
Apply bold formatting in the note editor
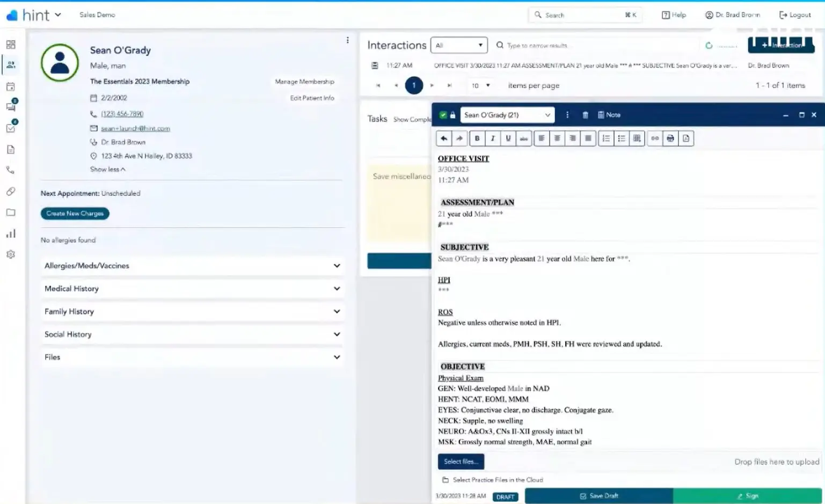477,138
